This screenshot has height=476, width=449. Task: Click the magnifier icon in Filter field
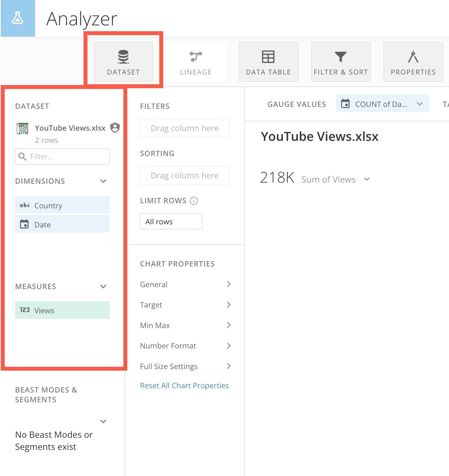click(22, 156)
